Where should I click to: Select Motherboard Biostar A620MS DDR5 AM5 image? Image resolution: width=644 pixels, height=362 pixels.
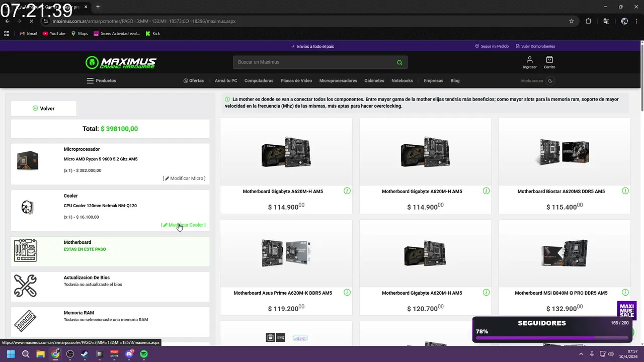(565, 152)
